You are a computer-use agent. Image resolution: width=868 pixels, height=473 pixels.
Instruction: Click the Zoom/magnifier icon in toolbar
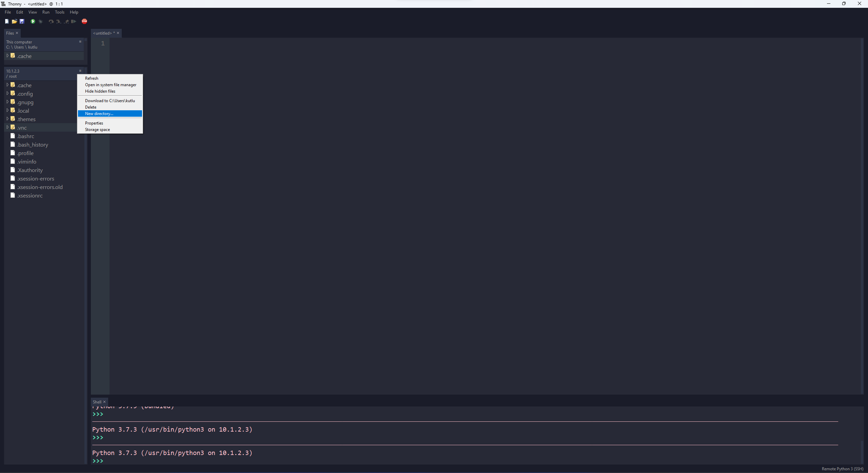pyautogui.click(x=40, y=22)
